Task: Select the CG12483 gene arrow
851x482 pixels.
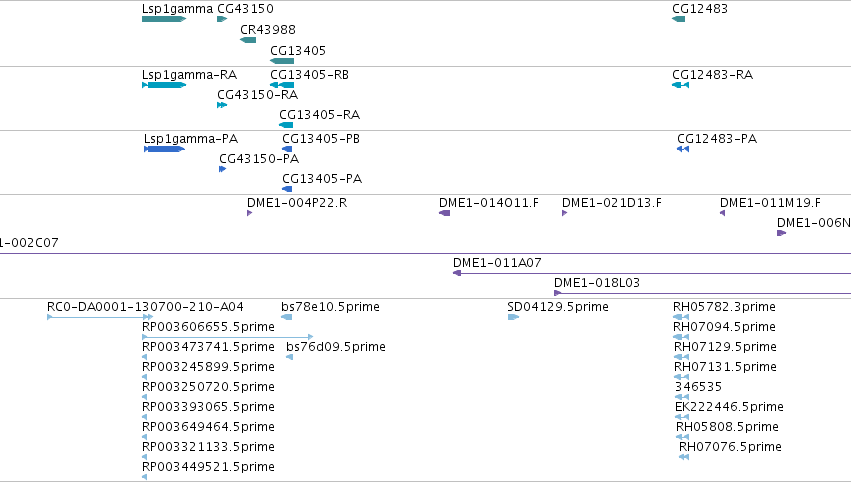Action: (678, 19)
